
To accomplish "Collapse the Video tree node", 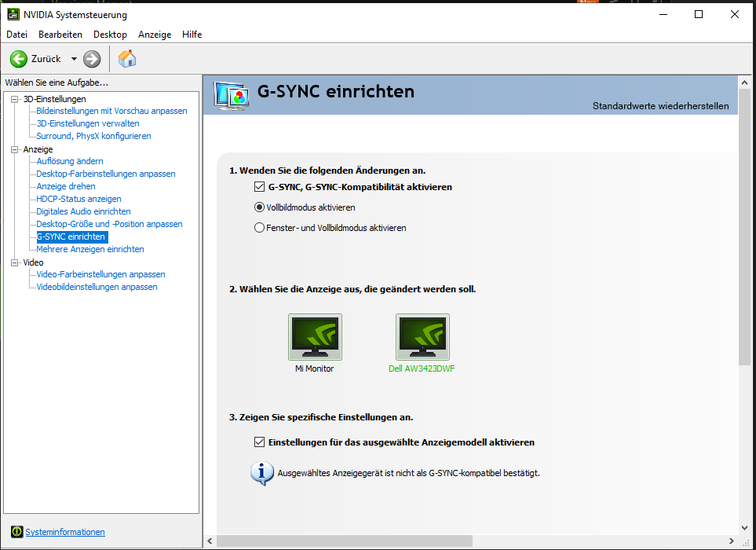I will [x=15, y=262].
